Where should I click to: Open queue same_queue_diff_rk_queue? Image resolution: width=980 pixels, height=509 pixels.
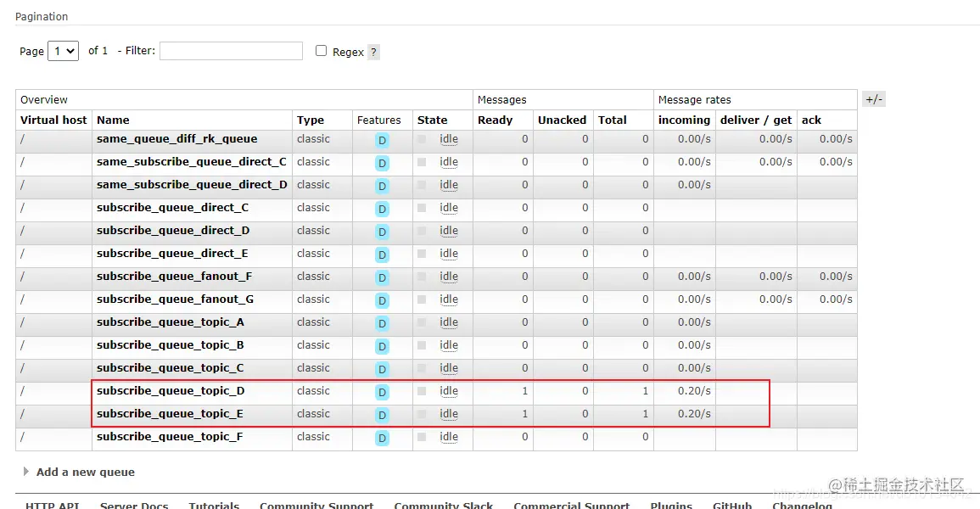176,138
